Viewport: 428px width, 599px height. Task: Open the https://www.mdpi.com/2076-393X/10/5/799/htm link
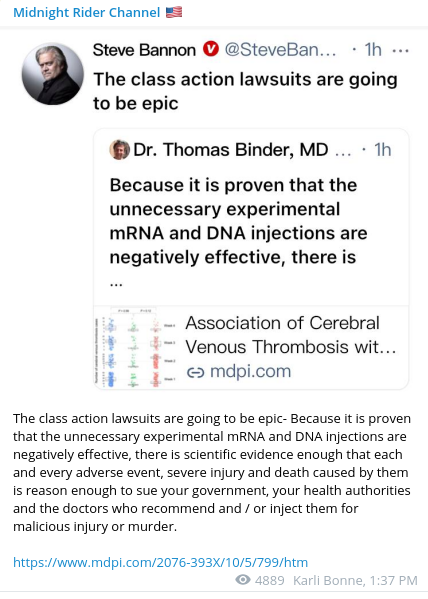160,563
